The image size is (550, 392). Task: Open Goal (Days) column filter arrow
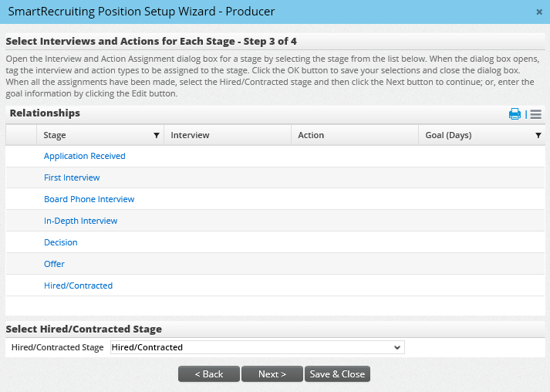[538, 135]
